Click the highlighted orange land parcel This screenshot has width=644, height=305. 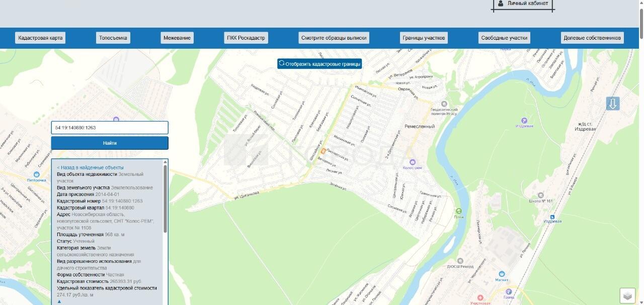click(x=323, y=151)
